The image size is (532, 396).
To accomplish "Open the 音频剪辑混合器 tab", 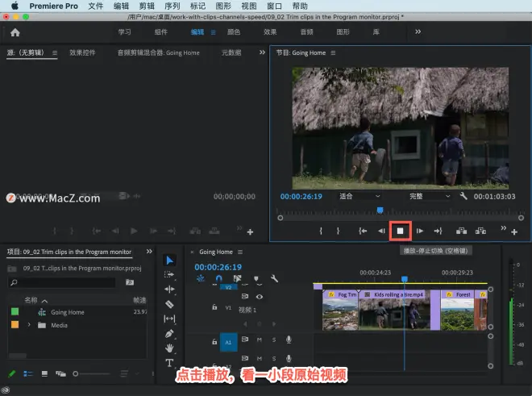I will [159, 52].
